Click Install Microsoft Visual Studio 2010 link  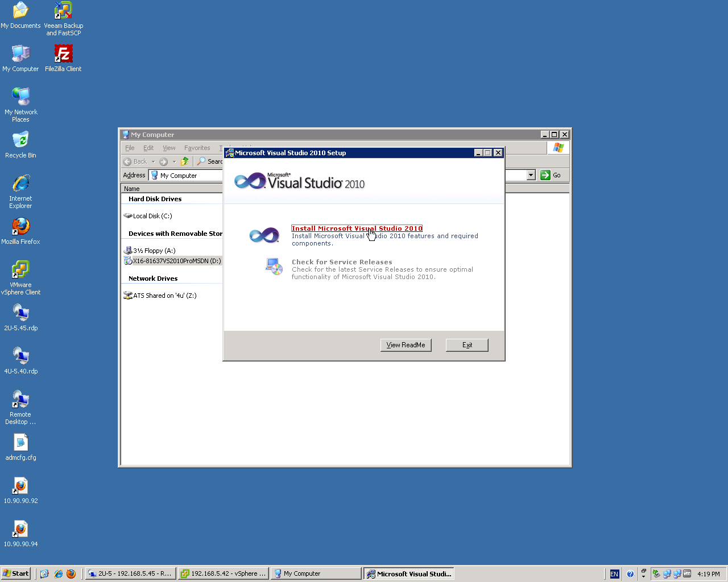point(357,228)
